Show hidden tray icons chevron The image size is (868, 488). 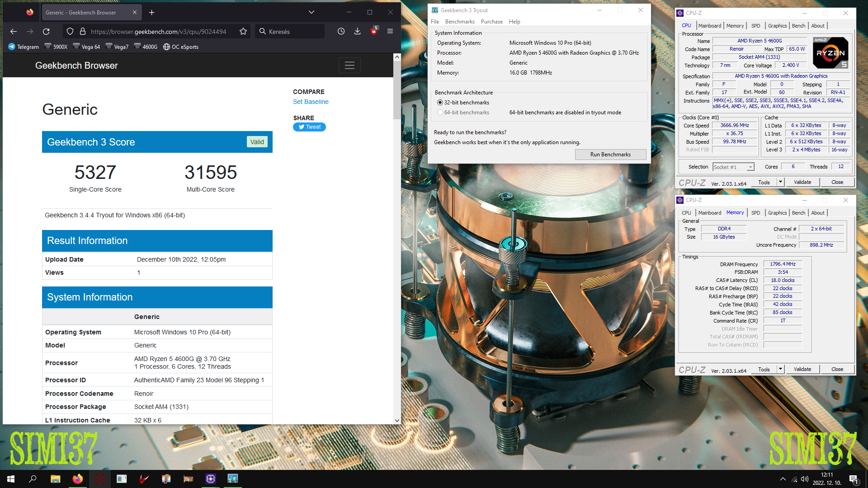pyautogui.click(x=783, y=479)
